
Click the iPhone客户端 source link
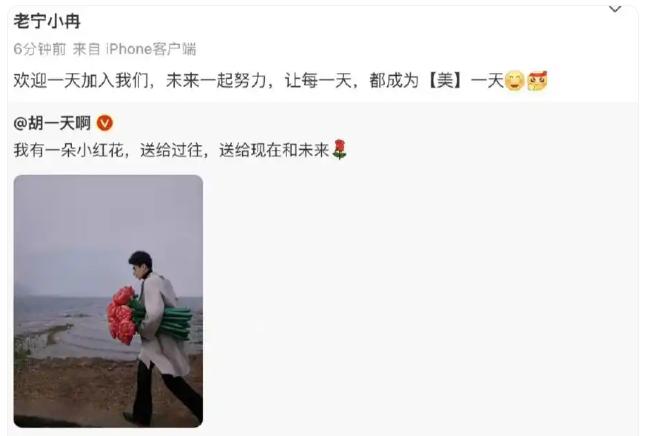pyautogui.click(x=151, y=49)
